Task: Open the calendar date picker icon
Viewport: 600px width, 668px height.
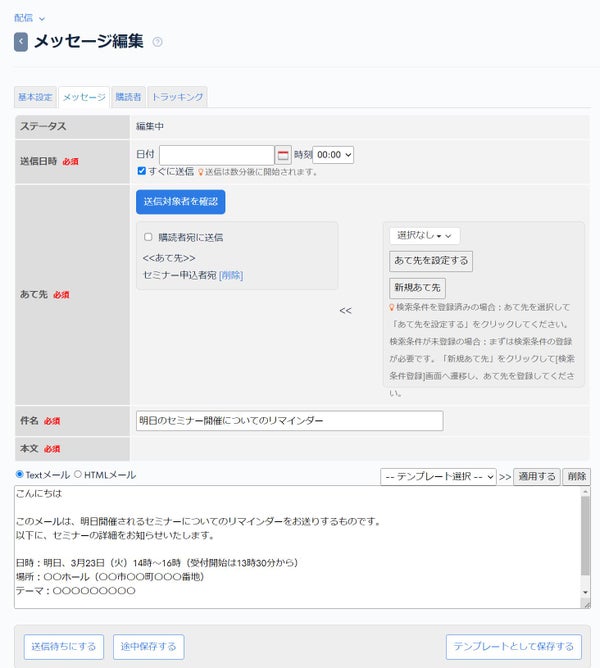Action: 283,155
